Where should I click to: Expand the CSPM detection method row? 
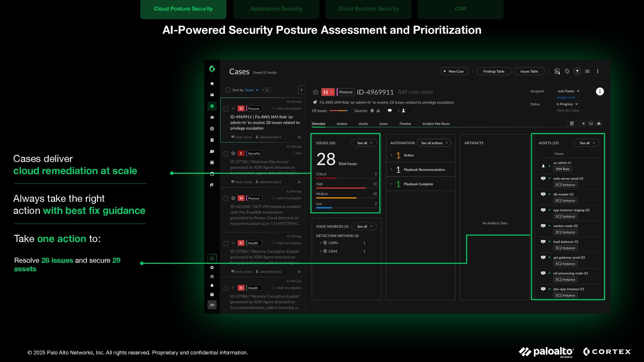coord(321,243)
